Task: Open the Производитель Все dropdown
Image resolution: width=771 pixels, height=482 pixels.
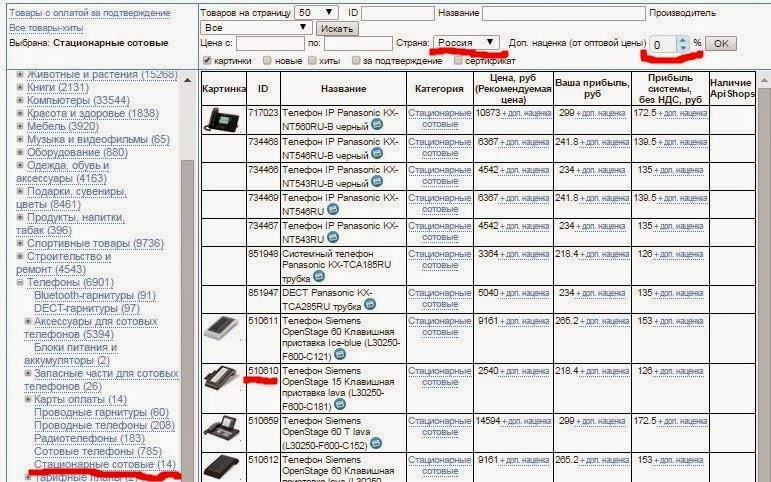Action: 256,28
